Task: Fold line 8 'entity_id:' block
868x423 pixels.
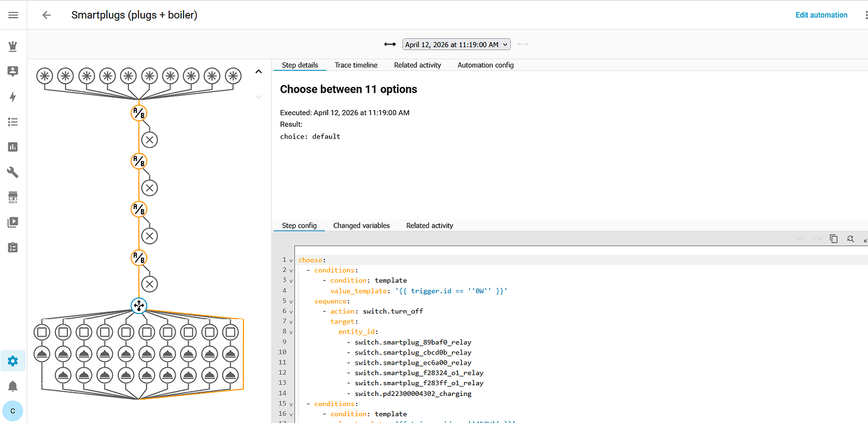Action: tap(291, 332)
